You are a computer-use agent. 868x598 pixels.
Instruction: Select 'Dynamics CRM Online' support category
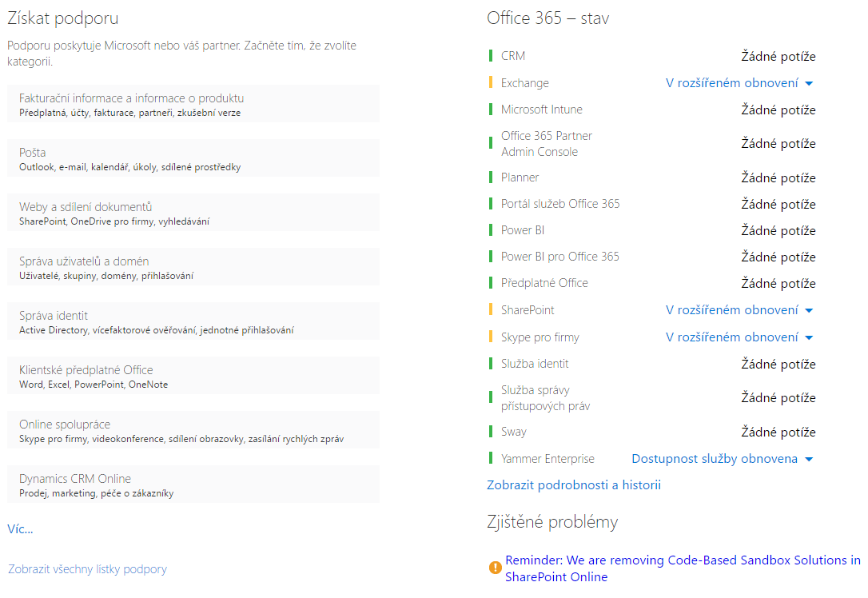tap(193, 484)
